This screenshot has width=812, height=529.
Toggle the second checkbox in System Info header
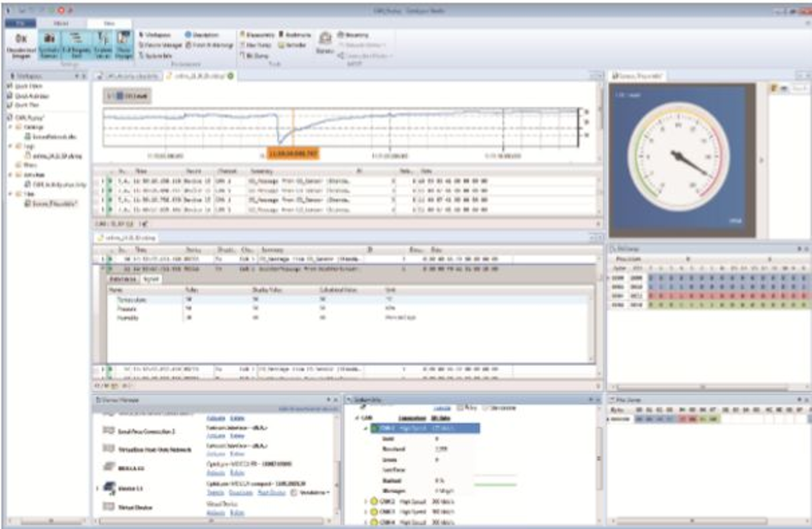click(x=486, y=408)
